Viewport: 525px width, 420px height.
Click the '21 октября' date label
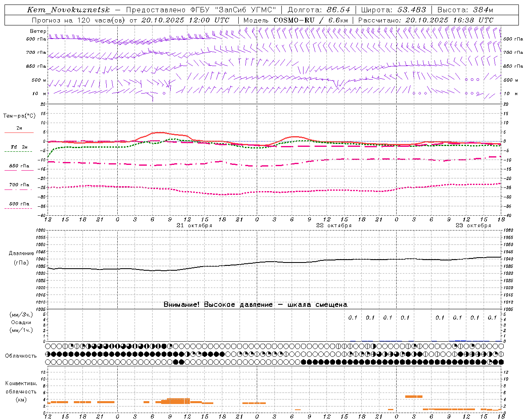click(194, 226)
